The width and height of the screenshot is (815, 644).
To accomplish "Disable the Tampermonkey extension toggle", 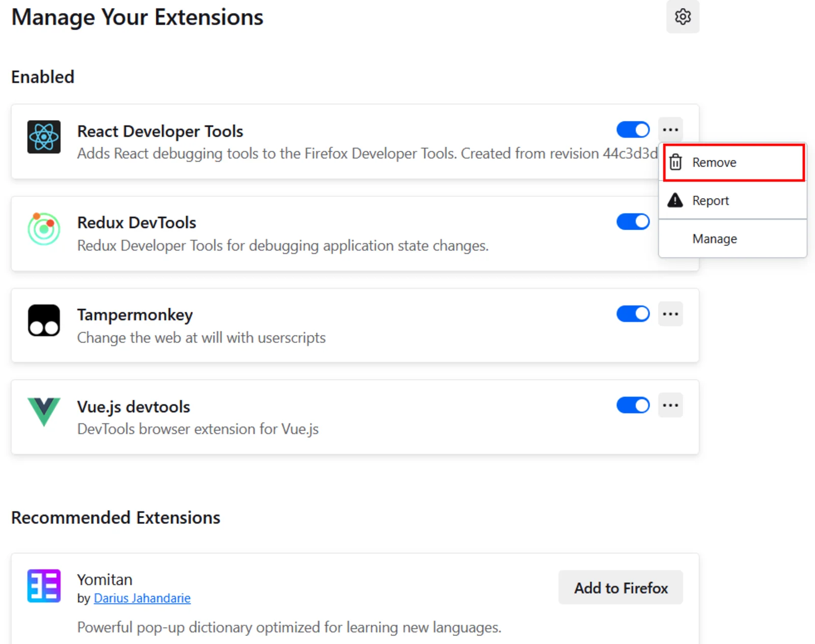I will [633, 314].
